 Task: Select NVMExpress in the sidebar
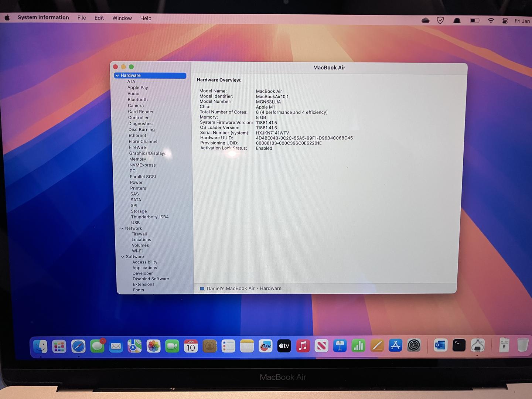143,165
